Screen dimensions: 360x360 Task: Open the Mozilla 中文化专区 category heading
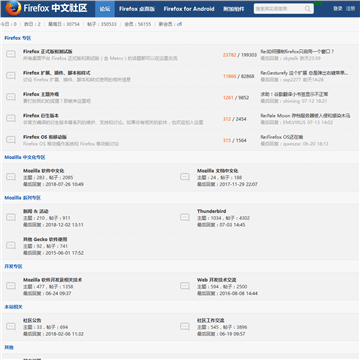point(25,157)
